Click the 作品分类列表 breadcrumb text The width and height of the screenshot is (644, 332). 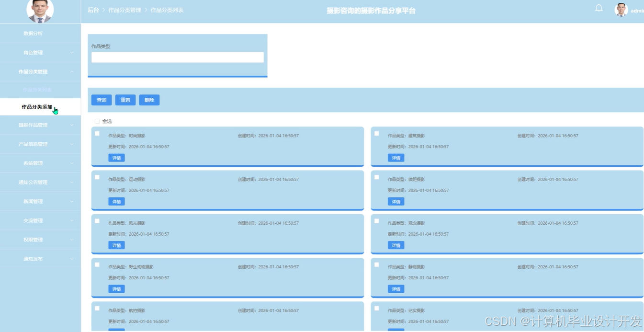click(x=167, y=10)
